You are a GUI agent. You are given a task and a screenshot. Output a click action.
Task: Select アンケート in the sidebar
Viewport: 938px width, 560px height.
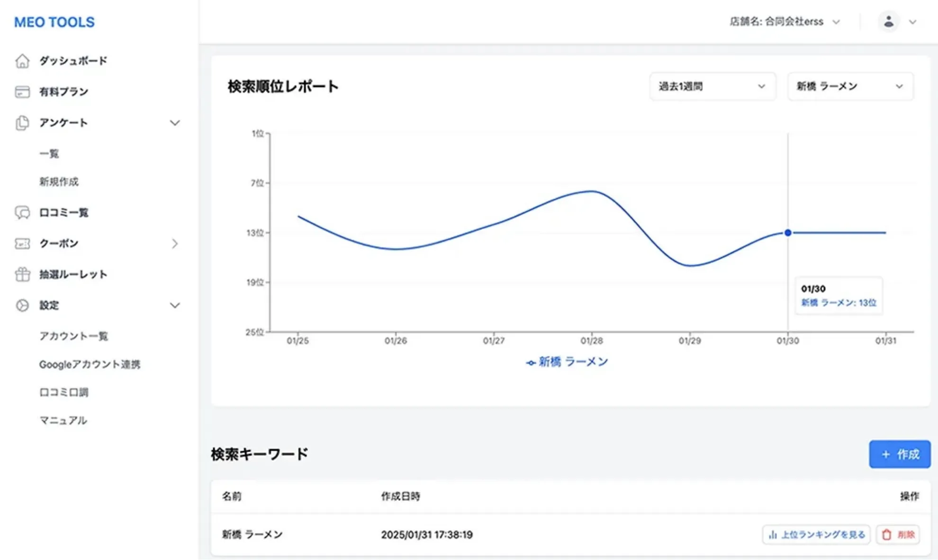pos(63,123)
